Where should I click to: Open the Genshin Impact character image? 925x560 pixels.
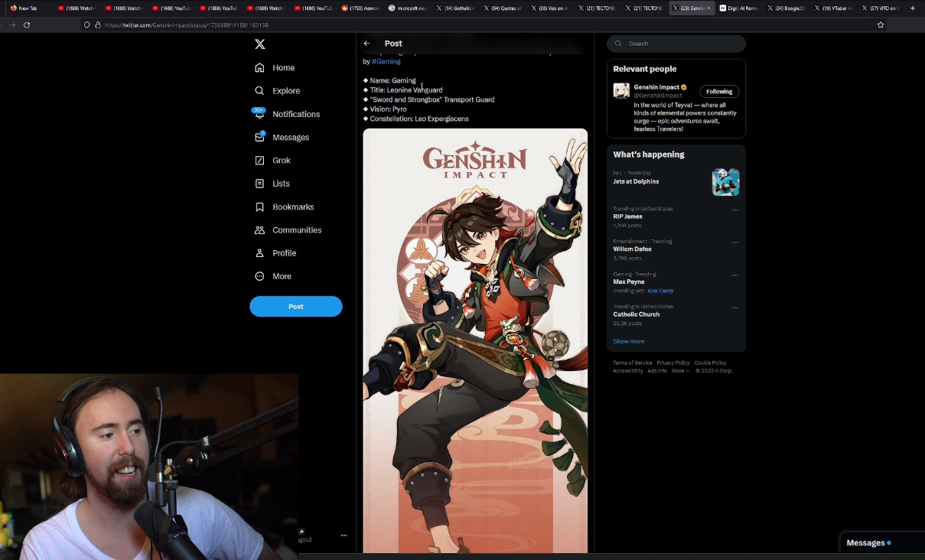pyautogui.click(x=475, y=340)
